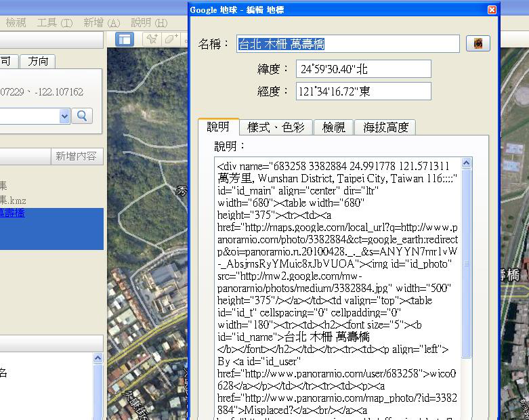Click the 名稱 name input field
This screenshot has height=420, width=529.
tap(348, 44)
